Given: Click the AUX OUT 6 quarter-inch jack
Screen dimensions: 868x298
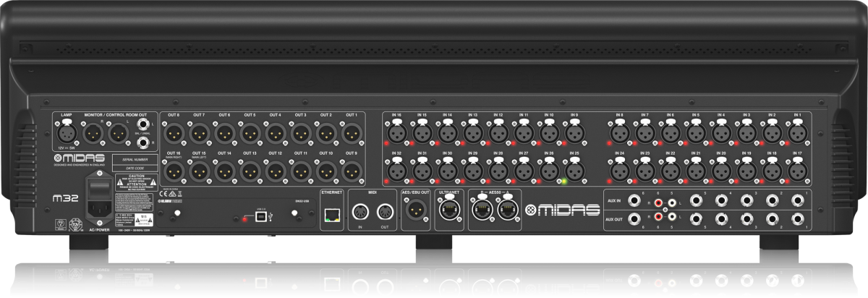Looking at the screenshot, I should pos(634,219).
